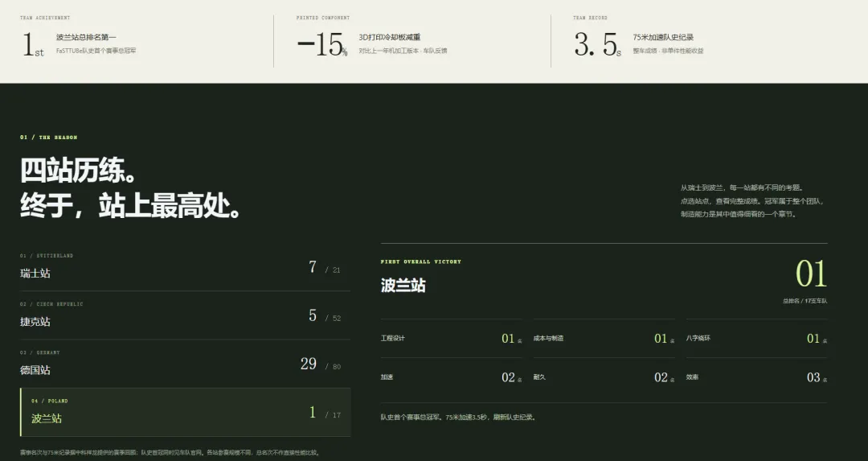
Task: Click the intro paragraph starting '从瑞士到波兰'
Action: (752, 201)
